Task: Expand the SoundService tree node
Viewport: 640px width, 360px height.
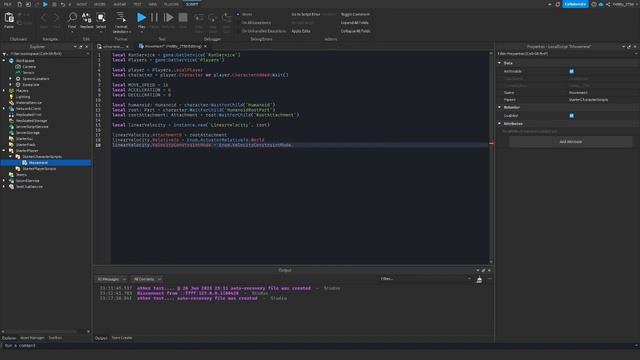Action: tap(4, 180)
